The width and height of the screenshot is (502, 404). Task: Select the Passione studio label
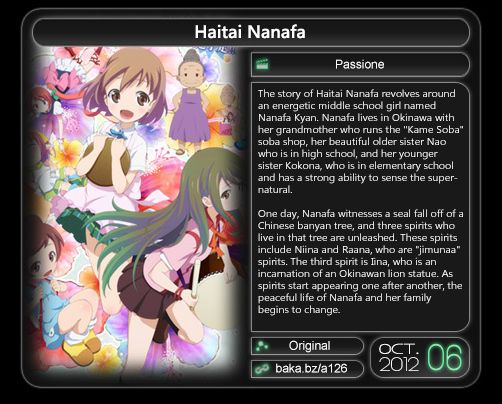[359, 64]
